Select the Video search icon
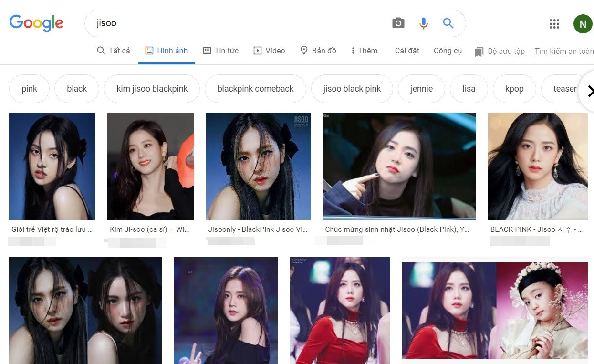The height and width of the screenshot is (364, 594). click(257, 50)
